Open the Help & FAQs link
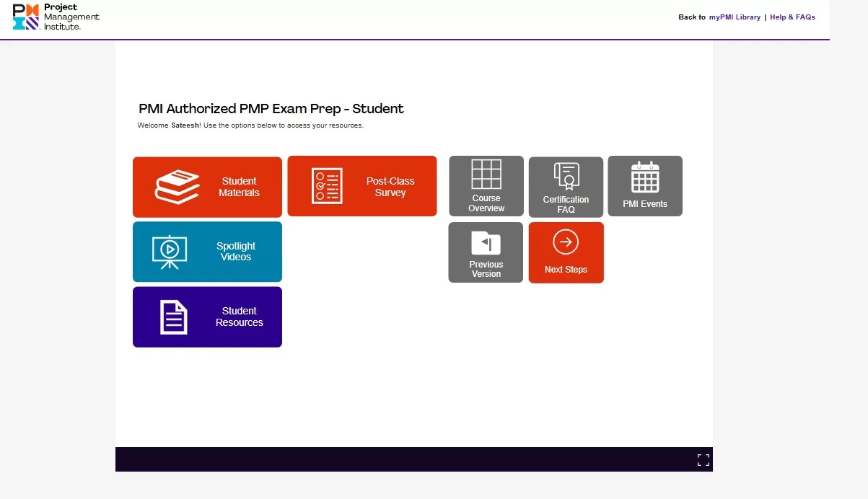The width and height of the screenshot is (868, 499). point(792,17)
